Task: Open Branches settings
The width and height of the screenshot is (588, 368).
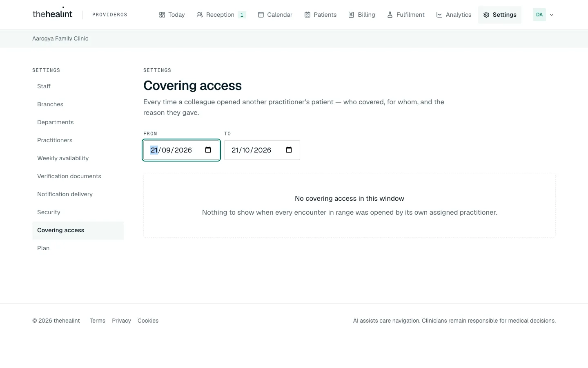Action: (78, 104)
